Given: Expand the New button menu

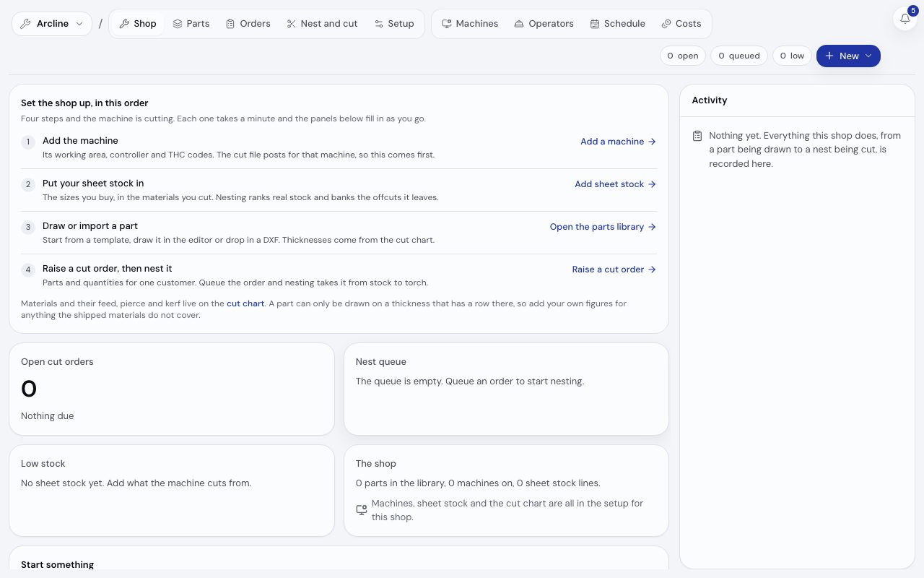Looking at the screenshot, I should pos(848,56).
